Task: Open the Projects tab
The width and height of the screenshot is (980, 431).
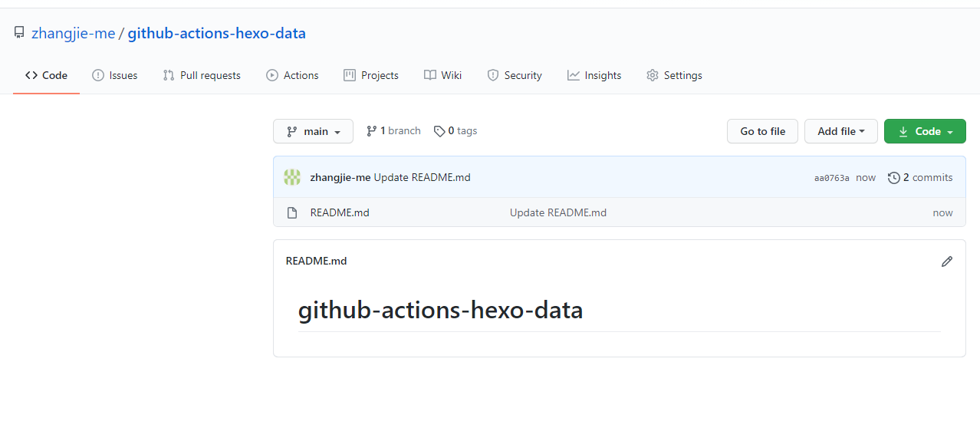Action: click(371, 75)
